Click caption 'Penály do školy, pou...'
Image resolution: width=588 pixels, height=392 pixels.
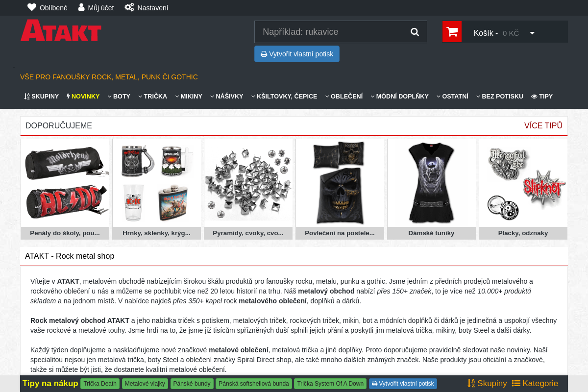(x=65, y=233)
